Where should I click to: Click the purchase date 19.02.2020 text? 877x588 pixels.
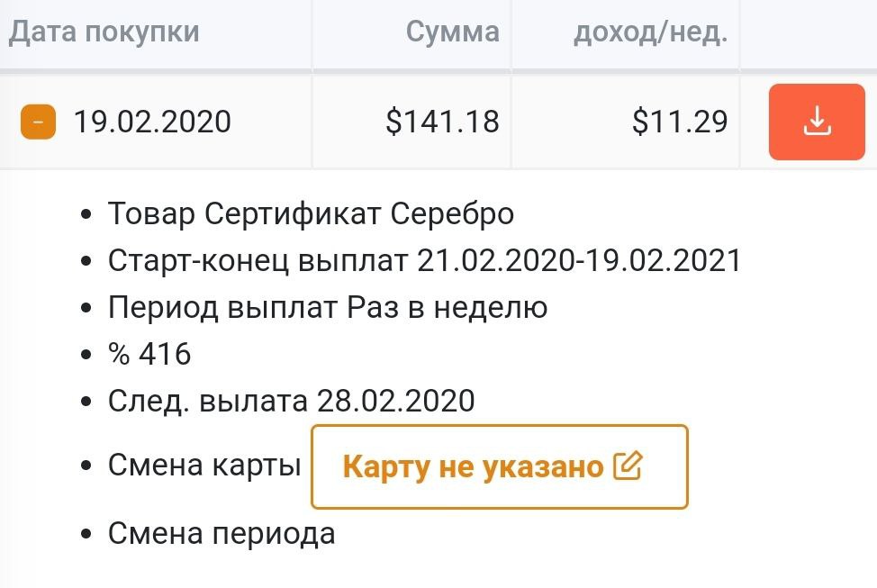click(152, 122)
